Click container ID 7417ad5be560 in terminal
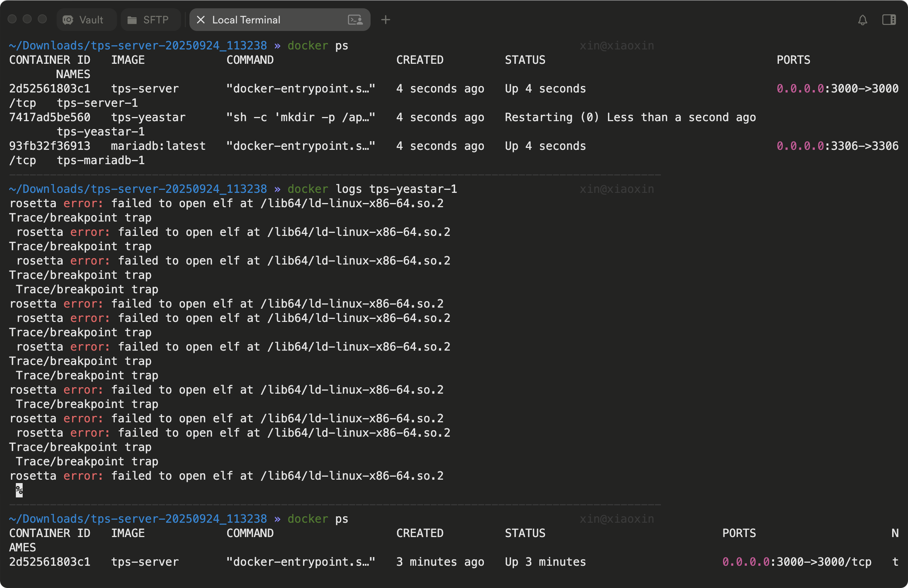The height and width of the screenshot is (588, 908). point(49,117)
